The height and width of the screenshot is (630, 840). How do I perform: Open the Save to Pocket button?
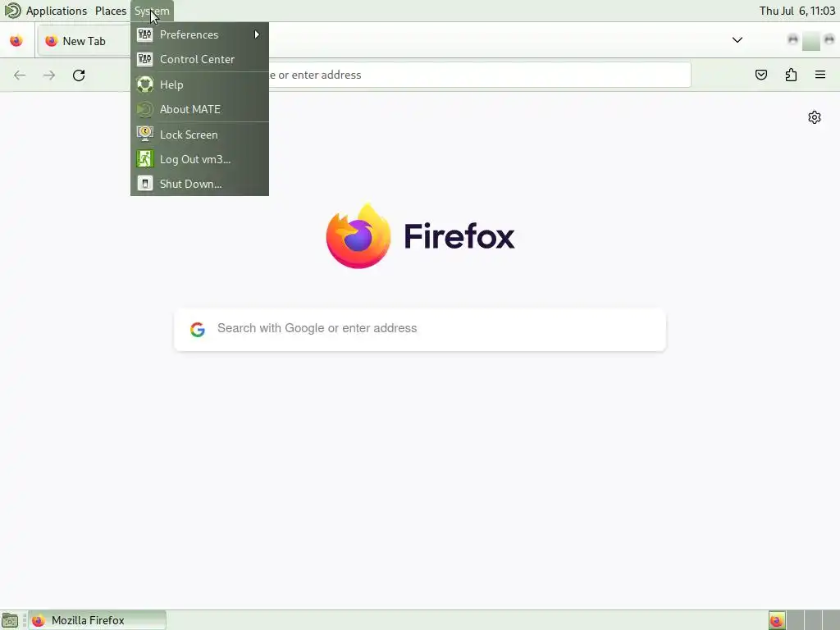coord(761,75)
